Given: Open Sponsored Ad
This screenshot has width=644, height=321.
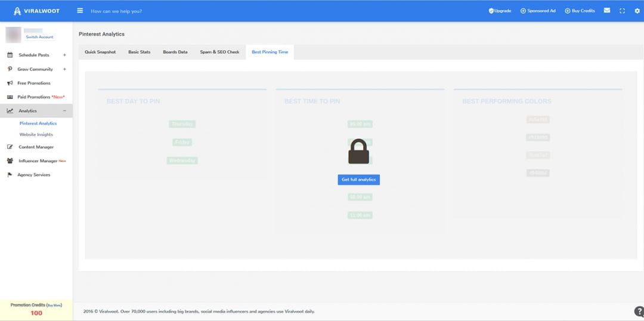Looking at the screenshot, I should 538,11.
